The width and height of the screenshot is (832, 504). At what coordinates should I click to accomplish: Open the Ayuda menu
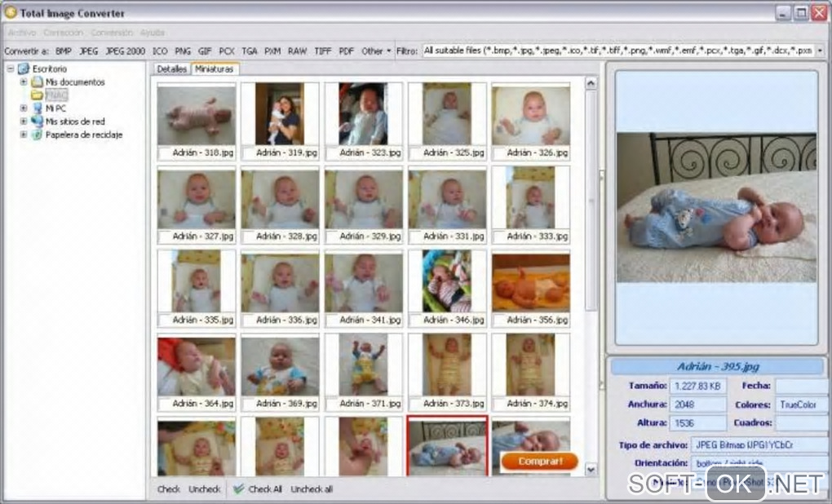153,33
